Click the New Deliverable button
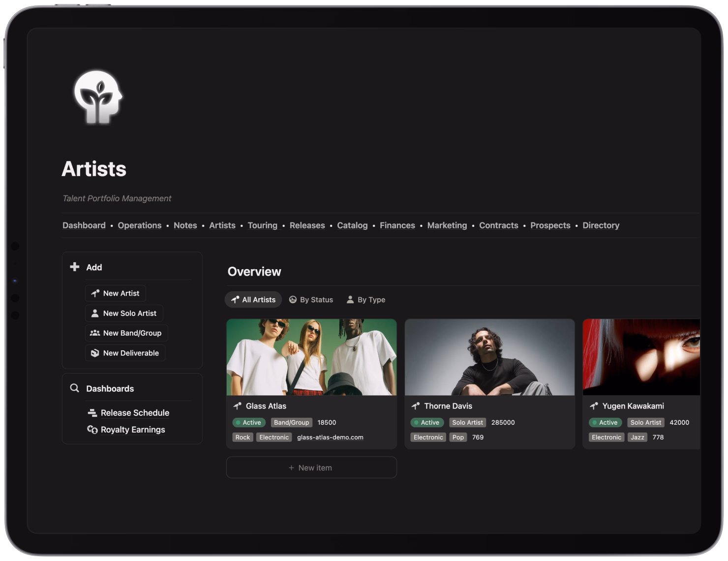Screen dimensions: 728x561 (x=125, y=353)
